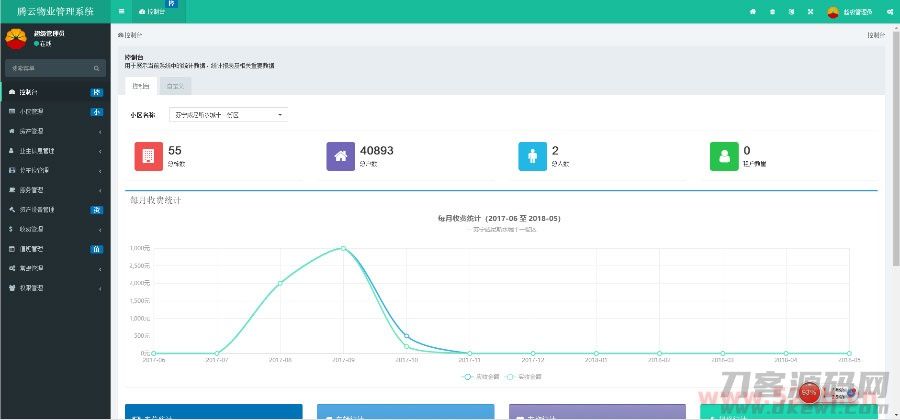900x420 pixels.
Task: Click the blue person icon card
Action: pyautogui.click(x=532, y=156)
